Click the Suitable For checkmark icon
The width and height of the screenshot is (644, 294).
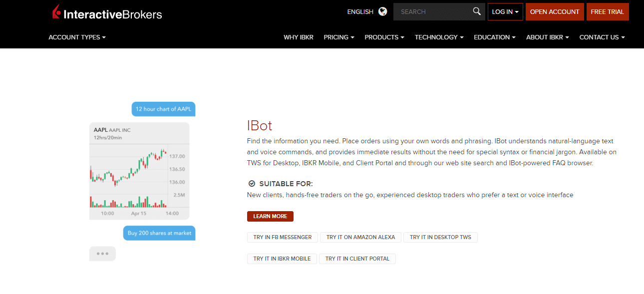point(252,184)
